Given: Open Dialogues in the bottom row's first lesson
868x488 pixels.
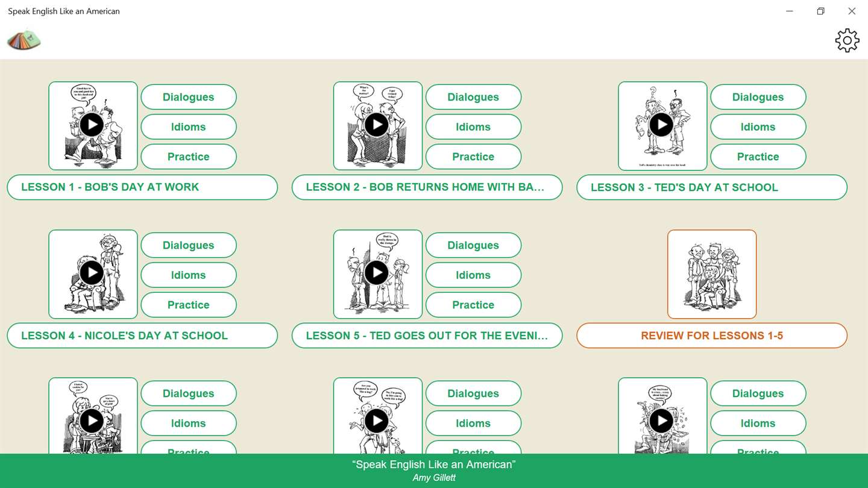Looking at the screenshot, I should point(189,393).
